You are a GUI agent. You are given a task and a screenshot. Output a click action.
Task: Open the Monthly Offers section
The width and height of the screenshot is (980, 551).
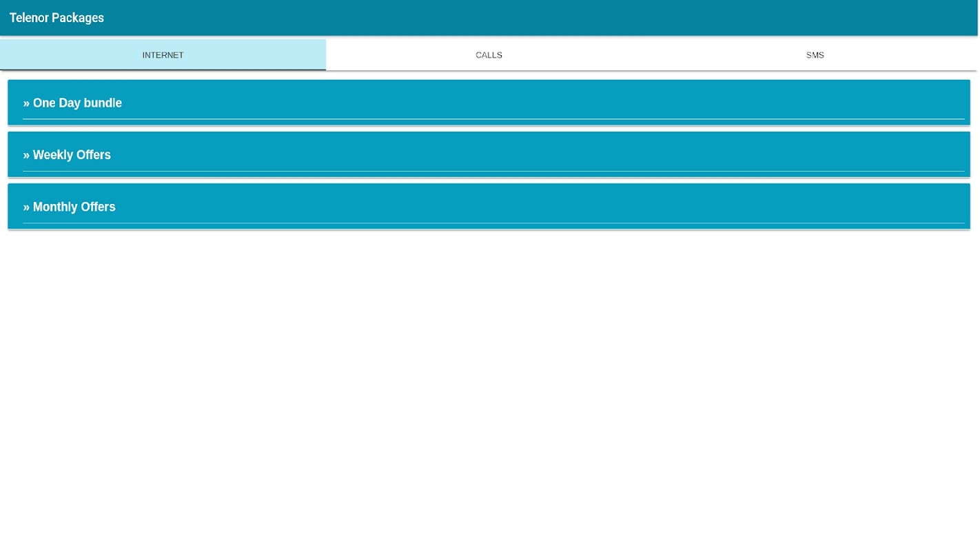pos(489,207)
